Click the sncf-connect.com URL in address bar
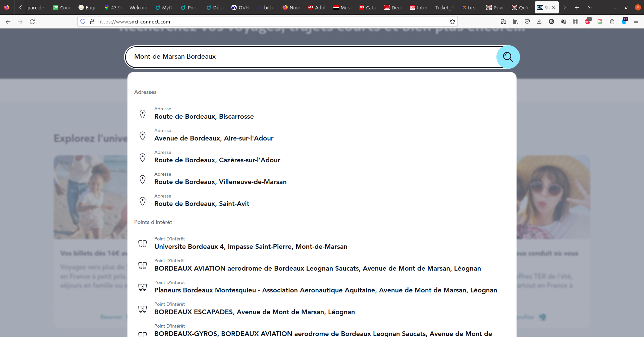The height and width of the screenshot is (337, 644). pyautogui.click(x=134, y=21)
